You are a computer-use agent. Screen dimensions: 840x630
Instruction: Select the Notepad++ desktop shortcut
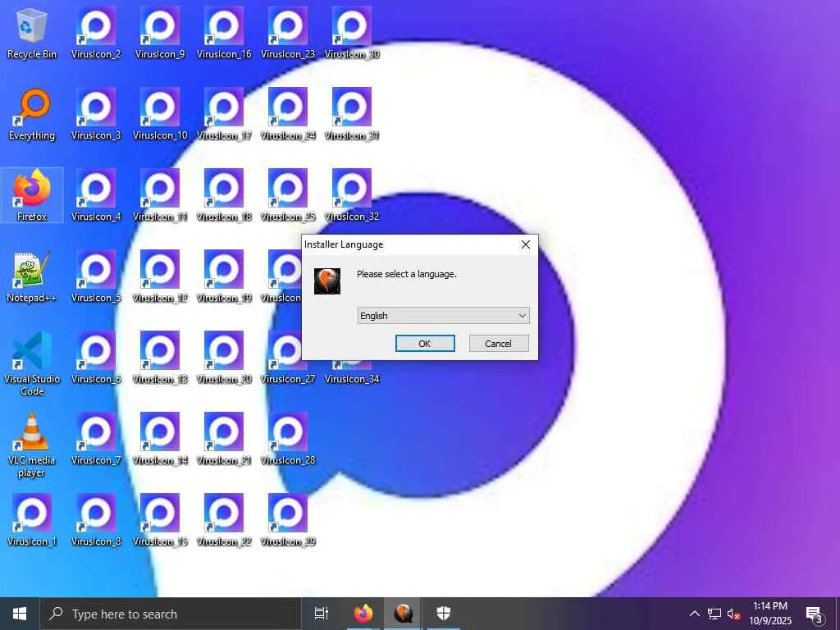tap(32, 277)
